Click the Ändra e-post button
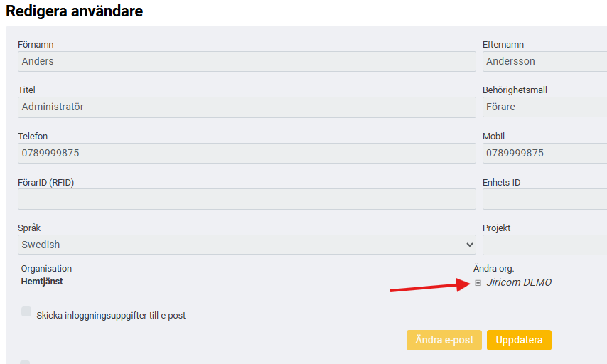The image size is (607, 364). 444,340
